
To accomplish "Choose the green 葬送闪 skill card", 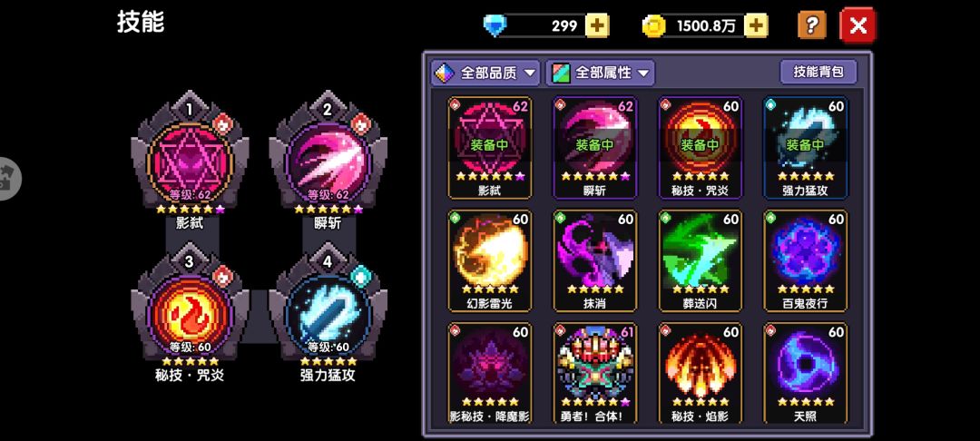I will coord(701,260).
